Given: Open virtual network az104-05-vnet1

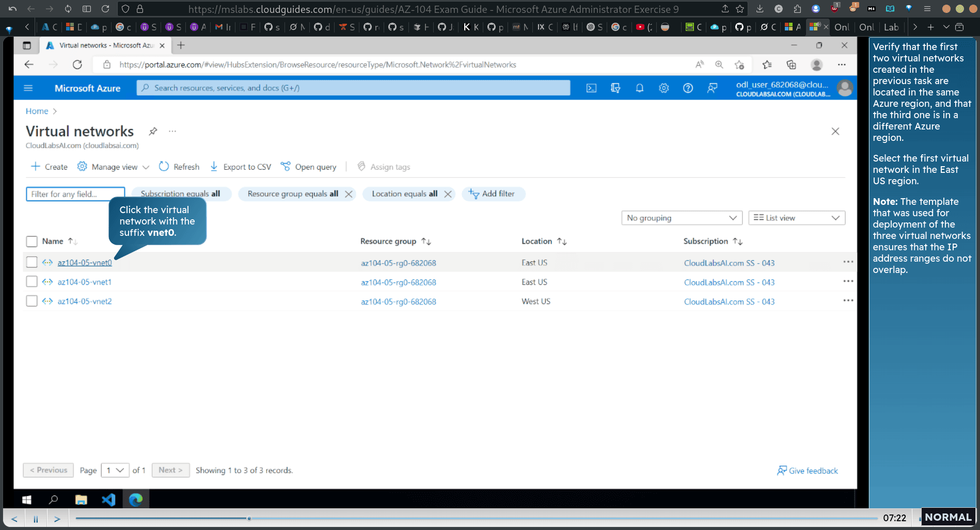Looking at the screenshot, I should pos(85,282).
